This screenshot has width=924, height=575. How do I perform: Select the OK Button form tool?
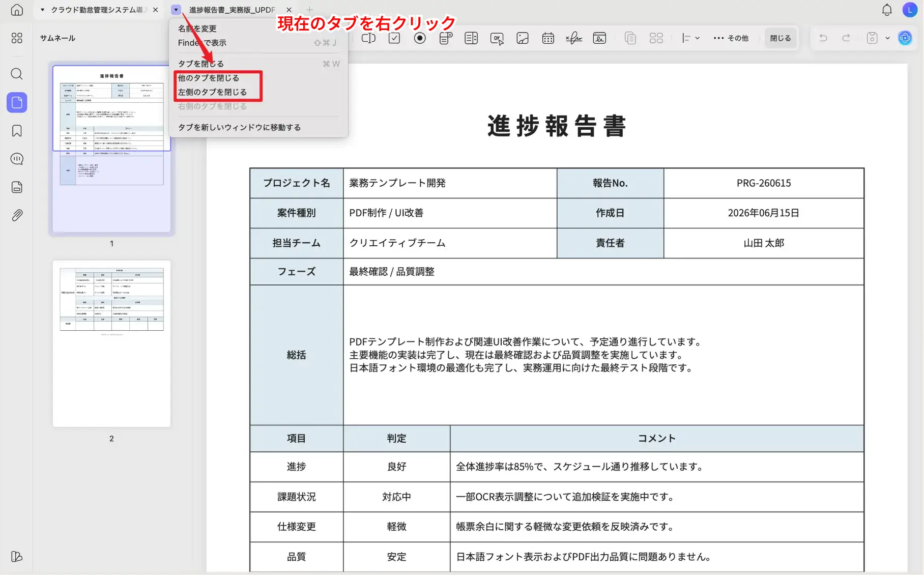coord(497,38)
